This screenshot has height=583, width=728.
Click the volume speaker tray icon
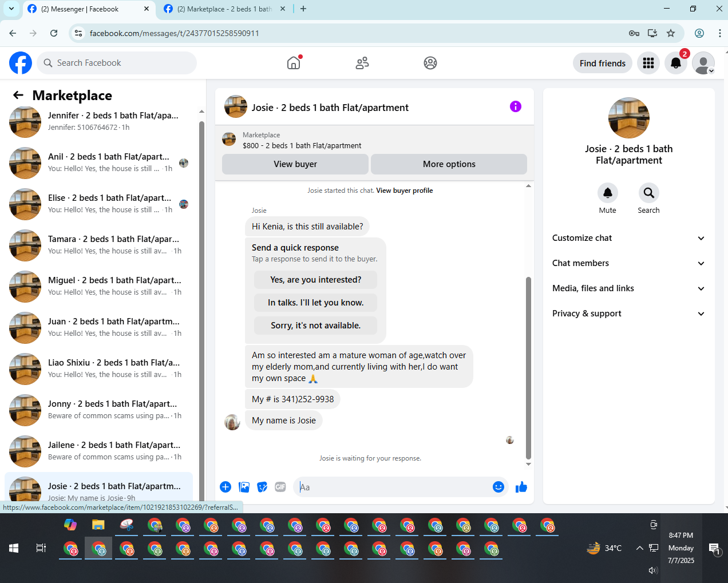653,570
